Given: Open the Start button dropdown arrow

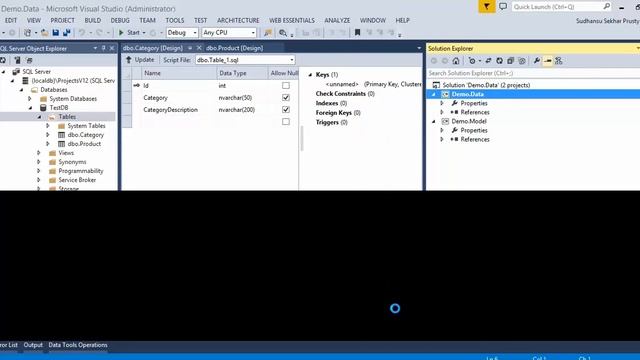Looking at the screenshot, I should (144, 33).
